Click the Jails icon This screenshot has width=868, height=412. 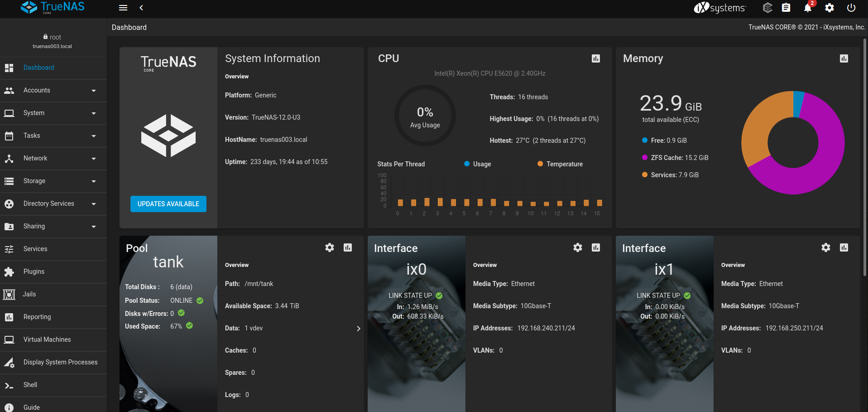pyautogui.click(x=9, y=294)
